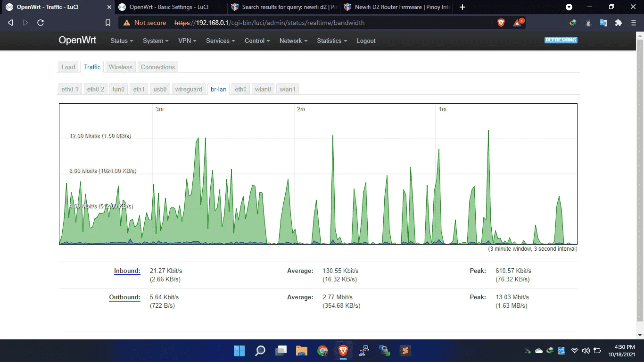The width and height of the screenshot is (644, 362).
Task: Select the tun0 interface tab
Action: click(x=118, y=89)
